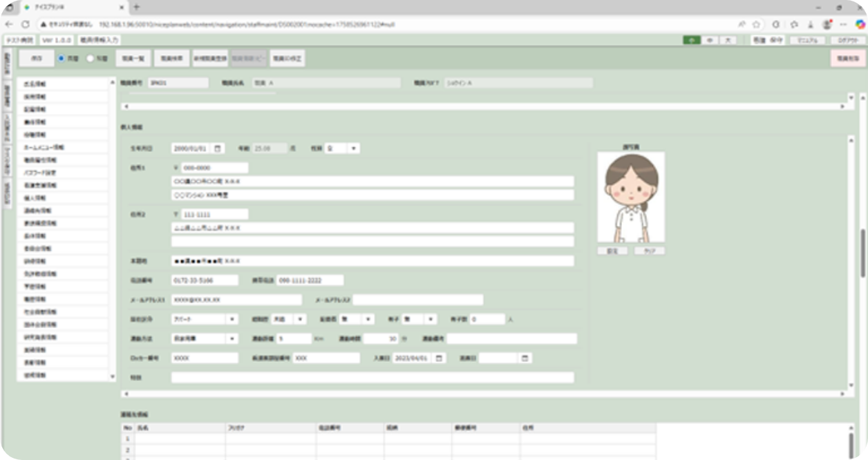The height and width of the screenshot is (460, 868).
Task: Click the ログアウト button
Action: click(848, 41)
